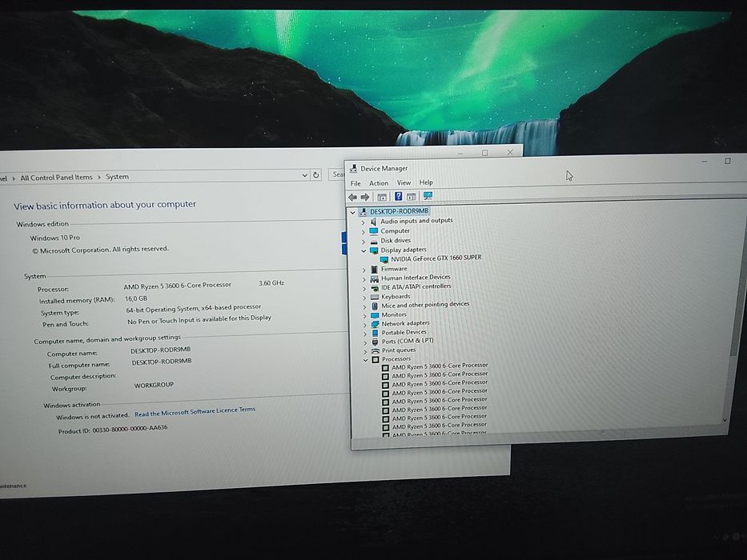
Task: Collapse the DESKTOP-RODR9MB root node
Action: pos(352,212)
